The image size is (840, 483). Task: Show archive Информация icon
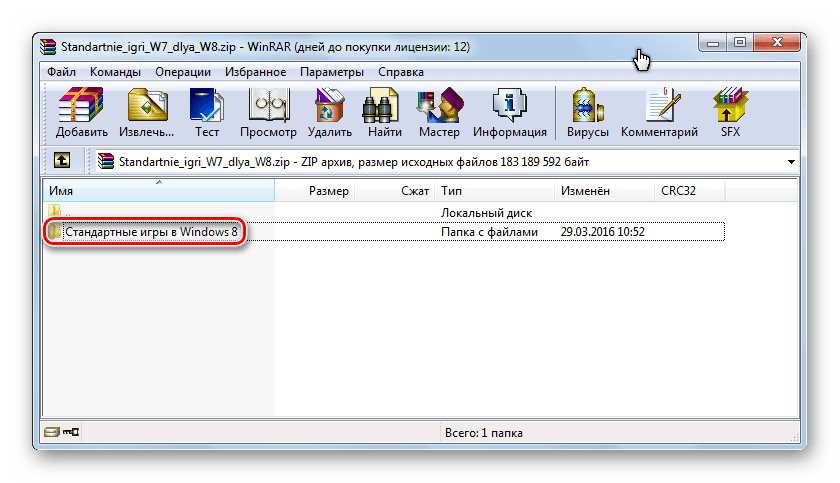point(509,112)
